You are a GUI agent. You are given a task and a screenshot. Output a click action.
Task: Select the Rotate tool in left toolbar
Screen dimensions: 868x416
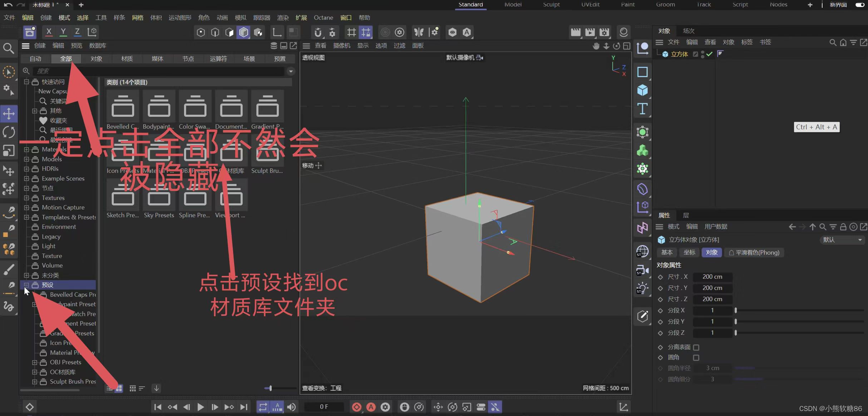[x=9, y=132]
